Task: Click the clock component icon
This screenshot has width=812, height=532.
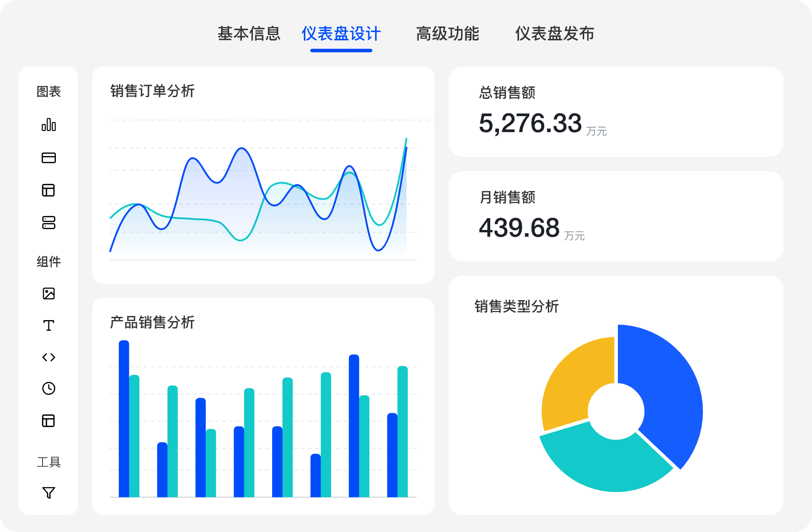Action: tap(49, 388)
